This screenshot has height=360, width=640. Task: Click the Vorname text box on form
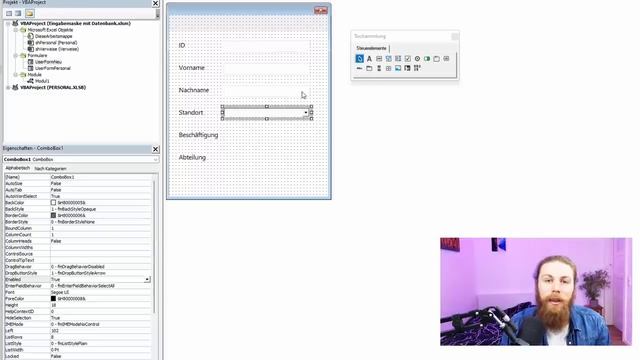266,68
